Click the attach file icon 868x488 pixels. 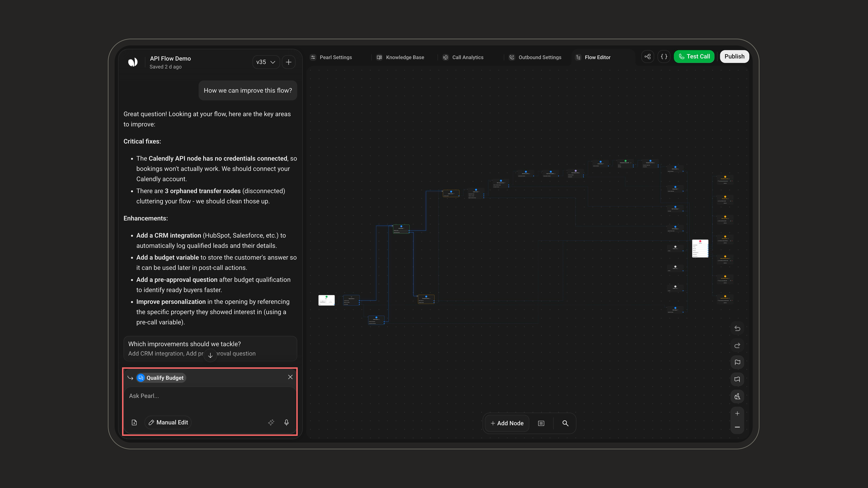point(134,422)
